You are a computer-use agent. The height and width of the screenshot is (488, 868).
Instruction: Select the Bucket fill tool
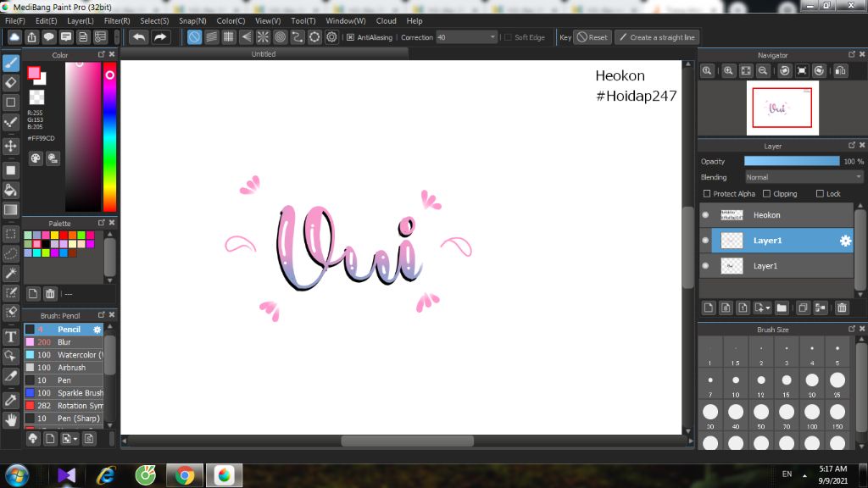(11, 191)
